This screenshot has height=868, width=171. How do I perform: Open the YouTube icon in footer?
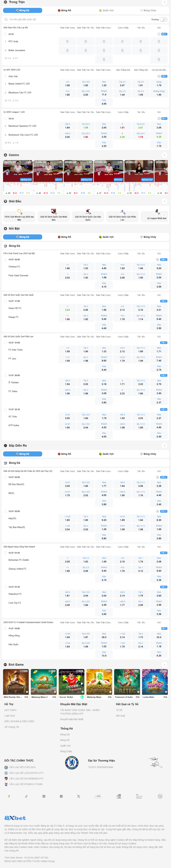point(61,796)
